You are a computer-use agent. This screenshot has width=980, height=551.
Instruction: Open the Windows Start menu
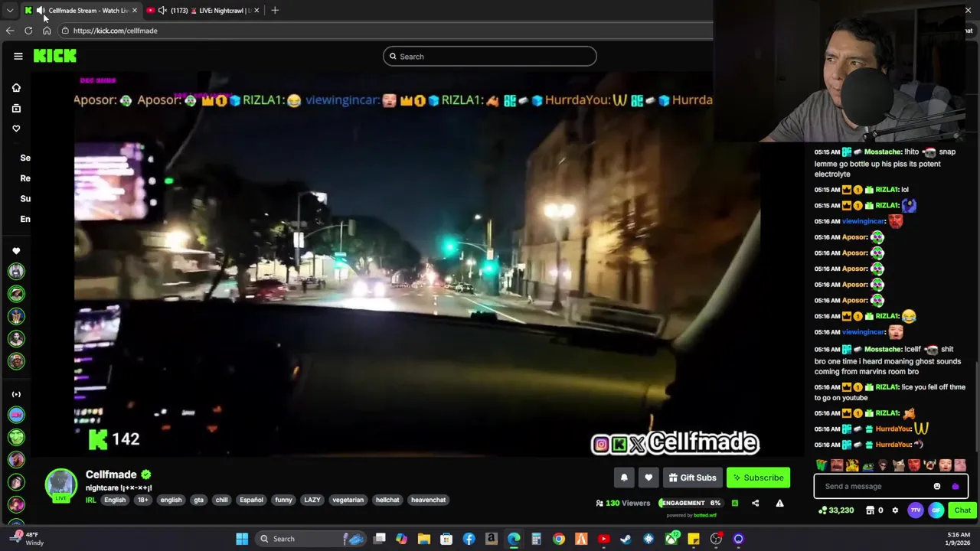click(242, 539)
